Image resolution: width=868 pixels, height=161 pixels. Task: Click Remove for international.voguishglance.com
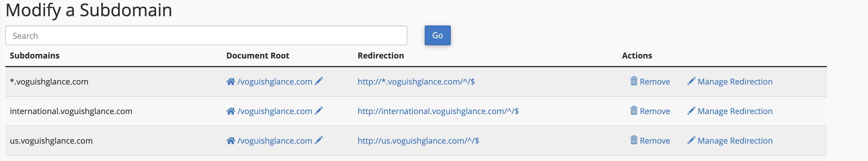pos(655,111)
